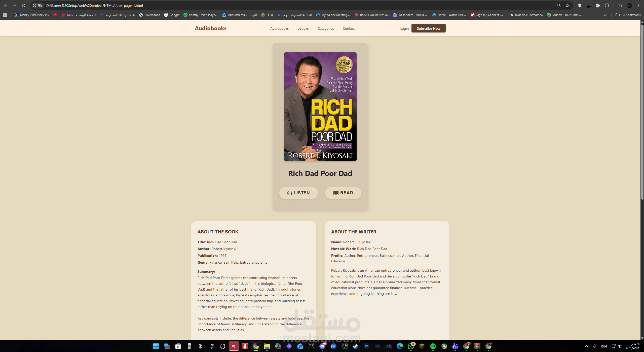
Task: Click the Rich Dad Poor Dad cover image
Action: coord(320,107)
